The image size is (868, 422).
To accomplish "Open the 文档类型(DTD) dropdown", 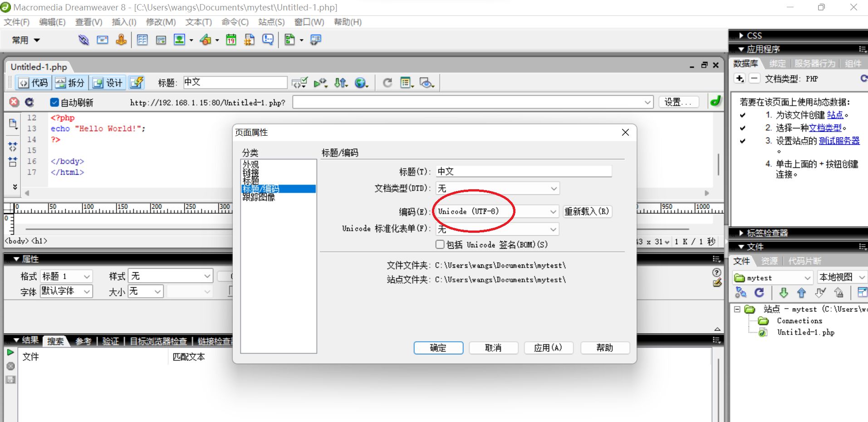I will click(497, 188).
